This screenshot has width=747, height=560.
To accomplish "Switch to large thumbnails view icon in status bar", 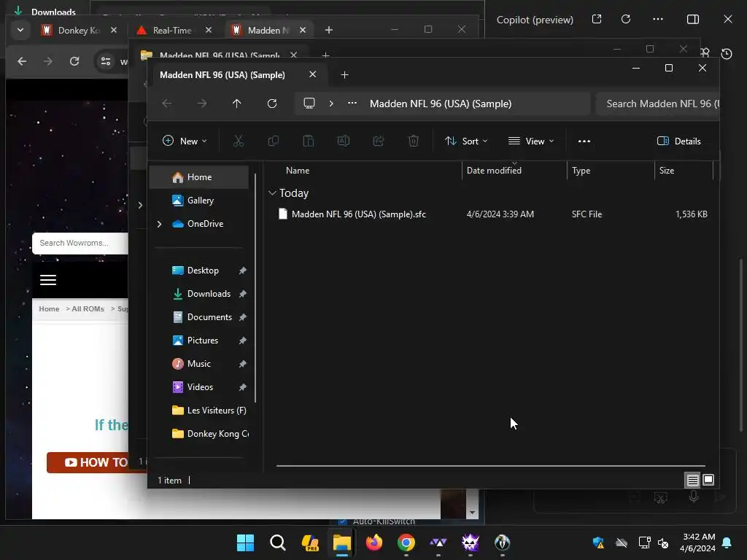I will tap(708, 480).
